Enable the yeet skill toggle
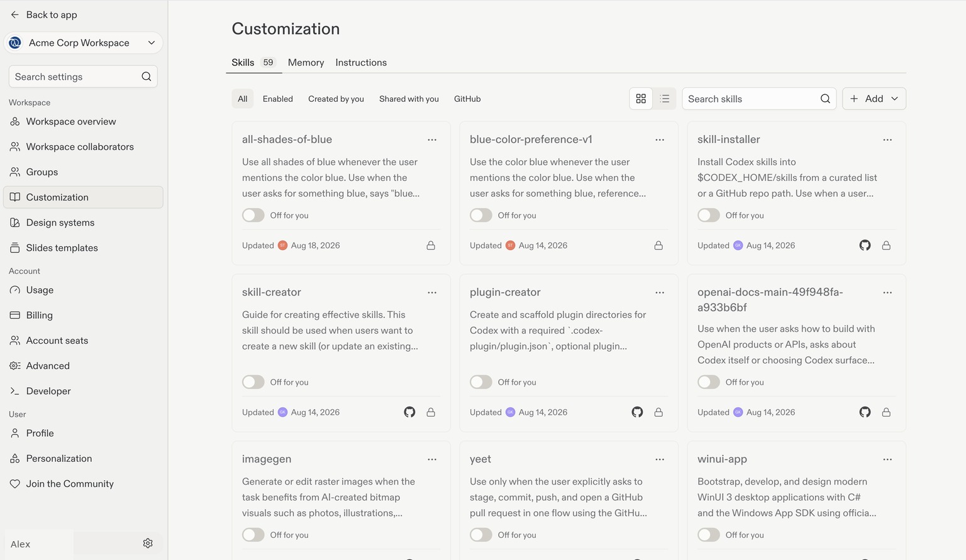This screenshot has height=560, width=966. [x=481, y=535]
